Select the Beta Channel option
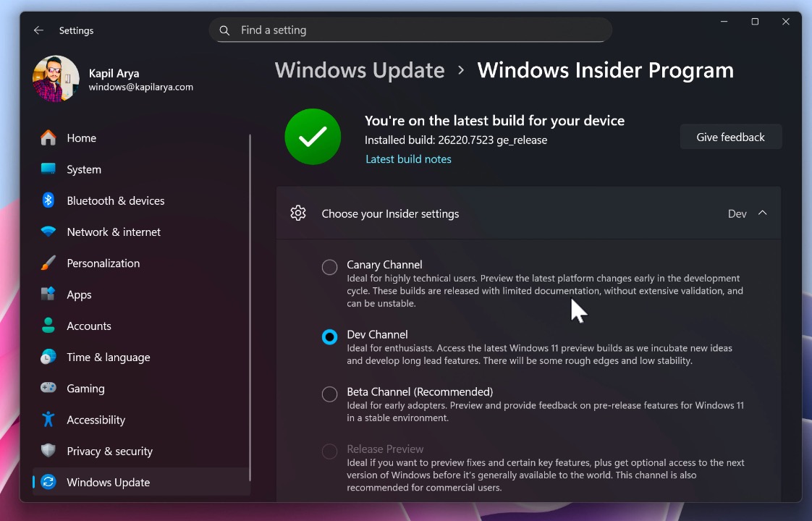Viewport: 812px width, 521px height. tap(329, 394)
